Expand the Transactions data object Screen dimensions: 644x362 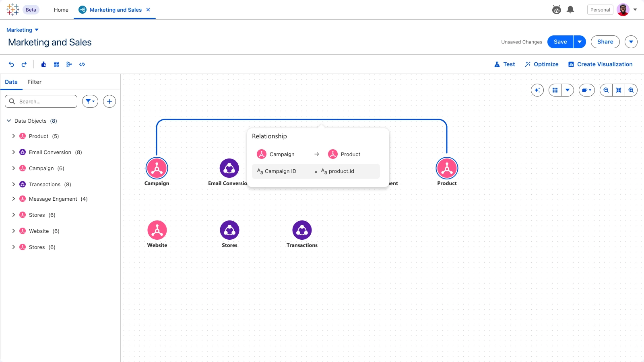(x=14, y=184)
